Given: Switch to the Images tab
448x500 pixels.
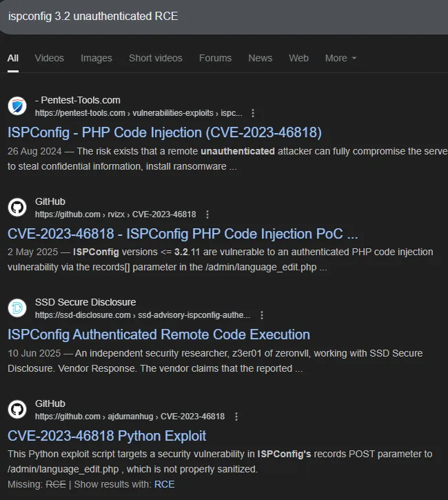Looking at the screenshot, I should point(96,58).
